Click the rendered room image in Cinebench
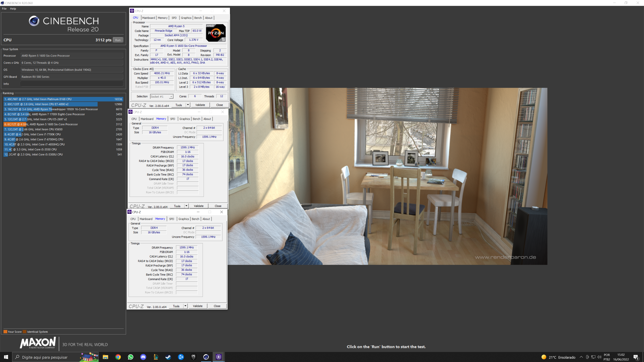Viewport: 644px width, 362px height. (387, 176)
